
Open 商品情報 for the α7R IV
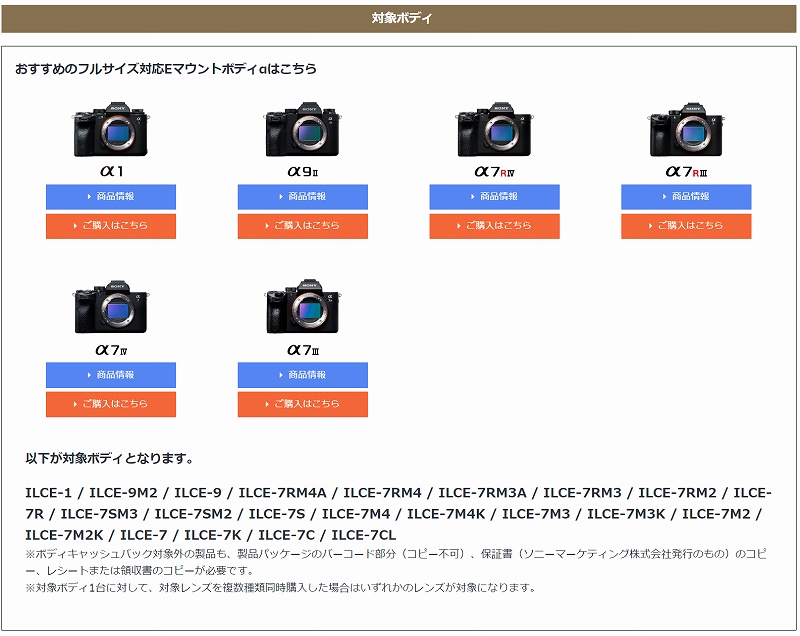pyautogui.click(x=494, y=196)
